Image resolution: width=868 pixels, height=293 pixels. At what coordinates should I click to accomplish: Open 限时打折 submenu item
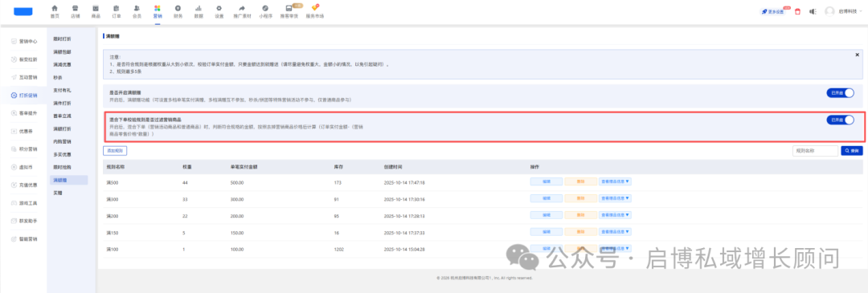[x=62, y=39]
